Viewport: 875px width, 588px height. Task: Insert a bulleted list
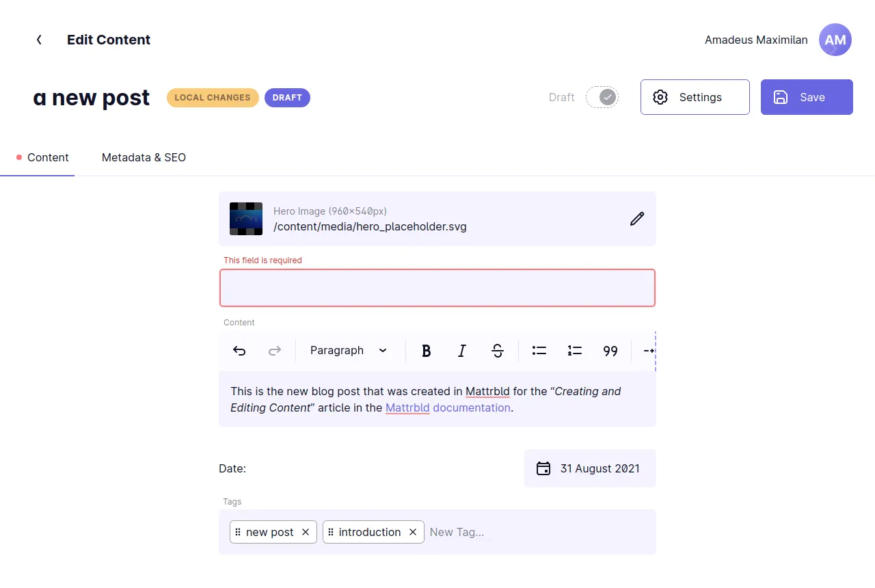coord(539,350)
